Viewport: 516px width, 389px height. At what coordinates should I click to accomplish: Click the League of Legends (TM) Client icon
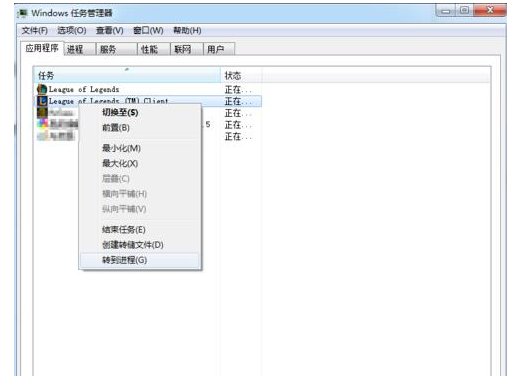(x=42, y=101)
